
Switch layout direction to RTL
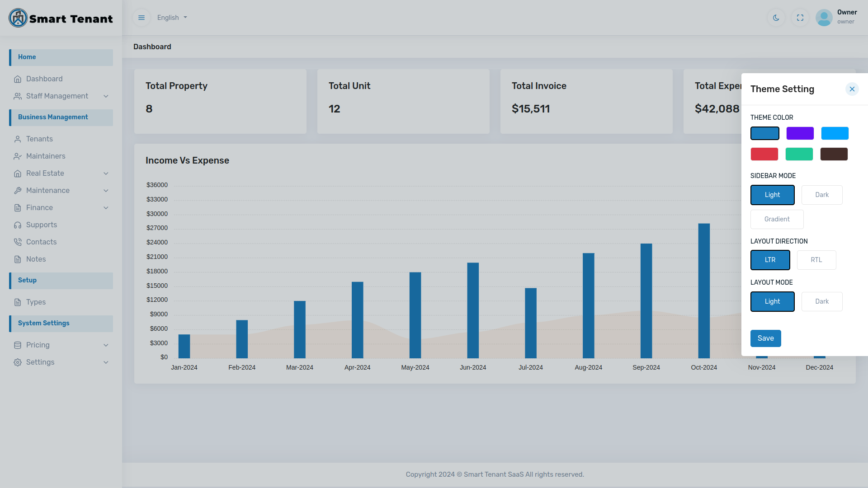816,260
